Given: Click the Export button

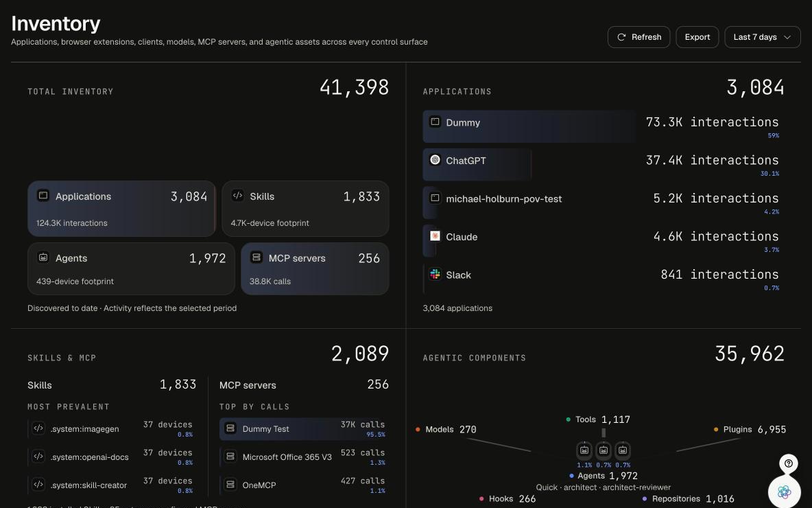Looking at the screenshot, I should [x=697, y=37].
